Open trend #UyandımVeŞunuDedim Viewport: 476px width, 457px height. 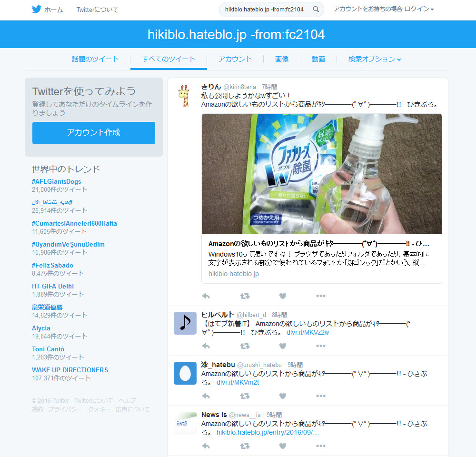(68, 244)
